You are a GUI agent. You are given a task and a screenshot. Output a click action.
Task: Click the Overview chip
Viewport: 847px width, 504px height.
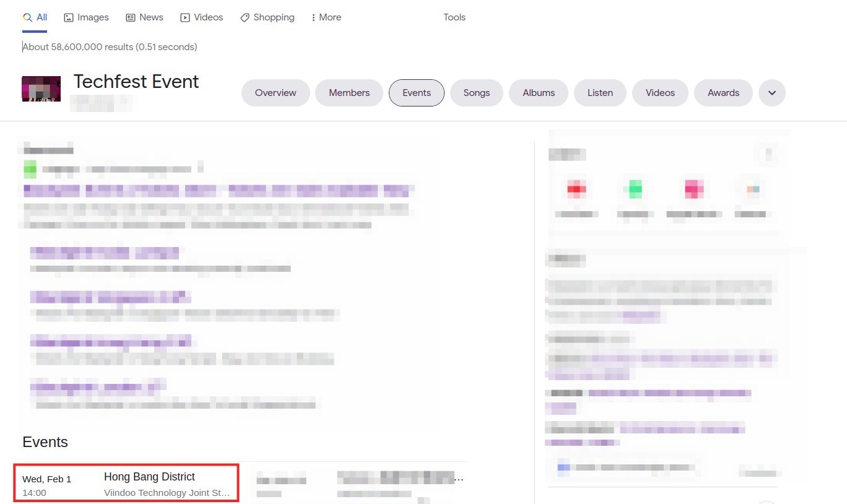[x=276, y=93]
